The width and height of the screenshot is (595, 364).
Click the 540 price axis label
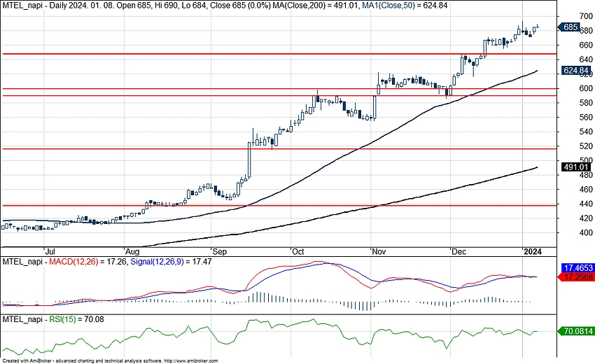tap(586, 132)
